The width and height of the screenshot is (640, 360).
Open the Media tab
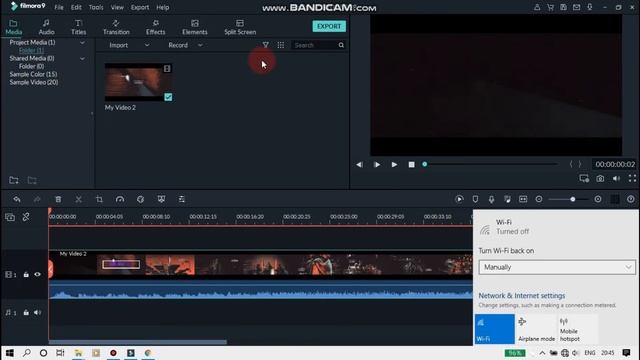(13, 27)
